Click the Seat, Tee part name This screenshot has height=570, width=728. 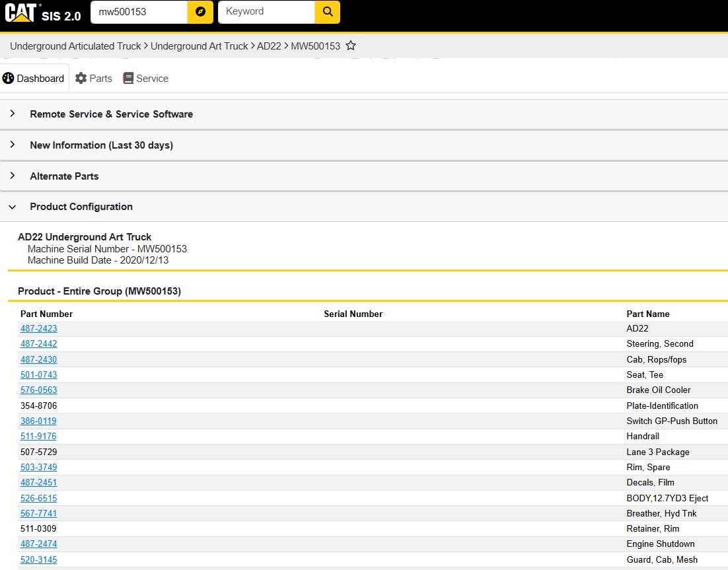click(x=645, y=374)
